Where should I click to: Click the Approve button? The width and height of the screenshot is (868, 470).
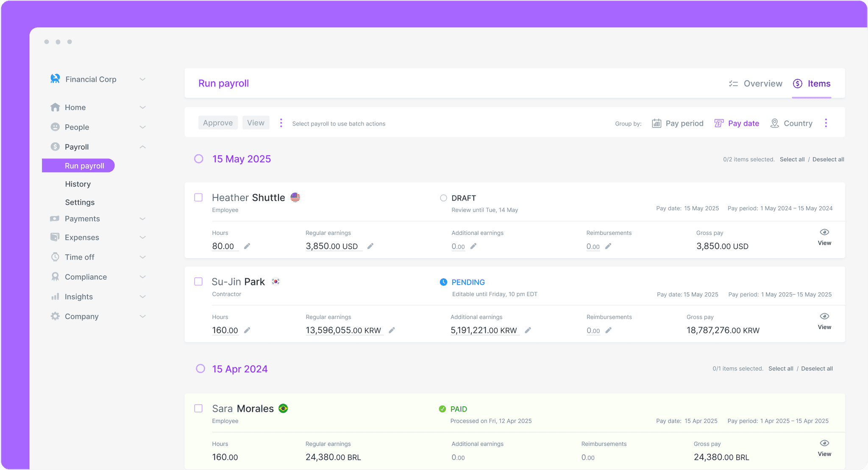click(x=218, y=123)
